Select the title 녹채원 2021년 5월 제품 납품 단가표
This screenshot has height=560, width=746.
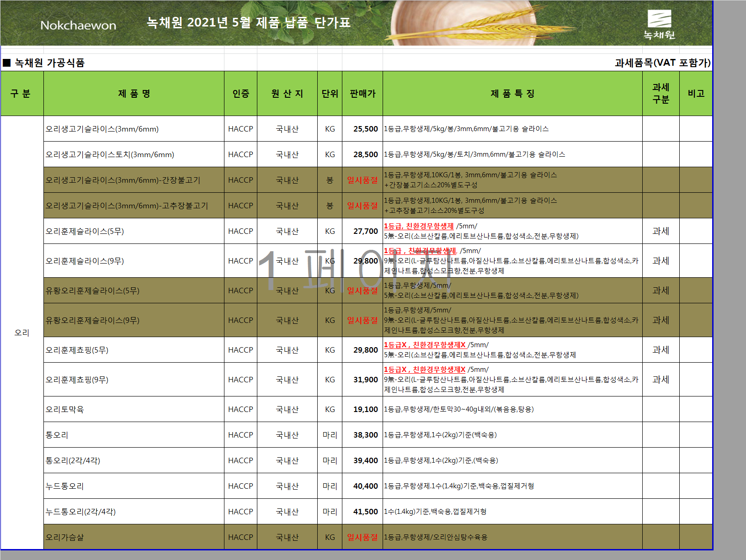[248, 22]
